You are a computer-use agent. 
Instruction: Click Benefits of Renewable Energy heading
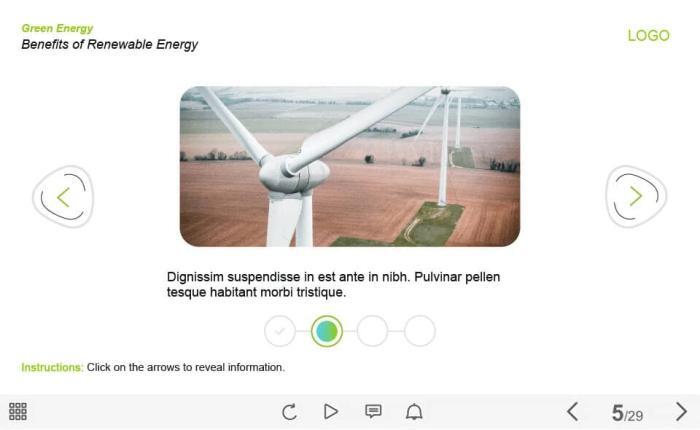click(x=109, y=45)
